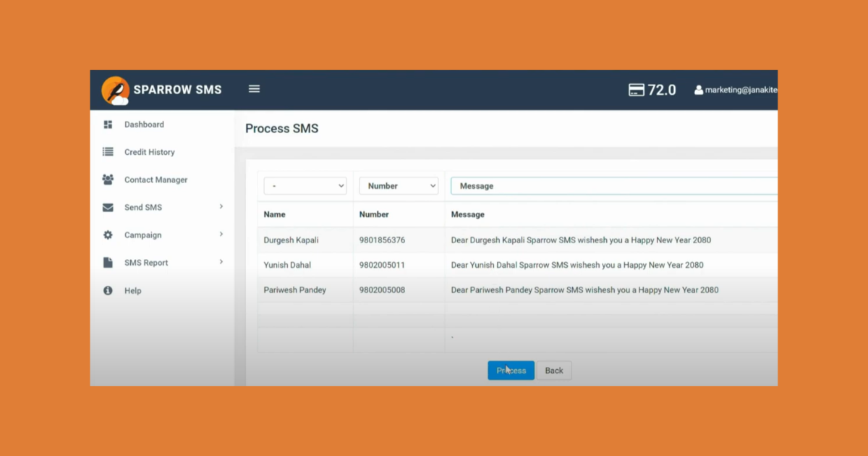Click the SMS Report document icon

tap(108, 263)
